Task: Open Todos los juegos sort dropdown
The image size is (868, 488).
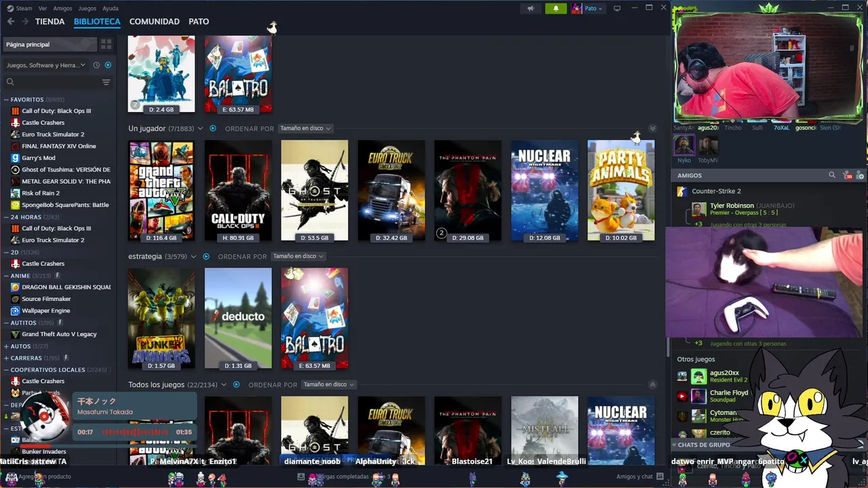Action: pos(328,384)
